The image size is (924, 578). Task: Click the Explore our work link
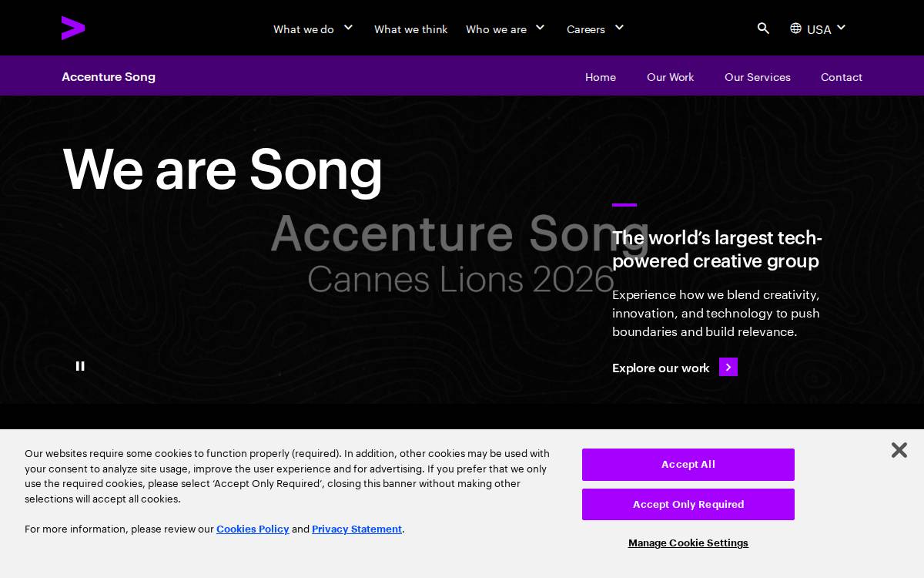click(661, 368)
